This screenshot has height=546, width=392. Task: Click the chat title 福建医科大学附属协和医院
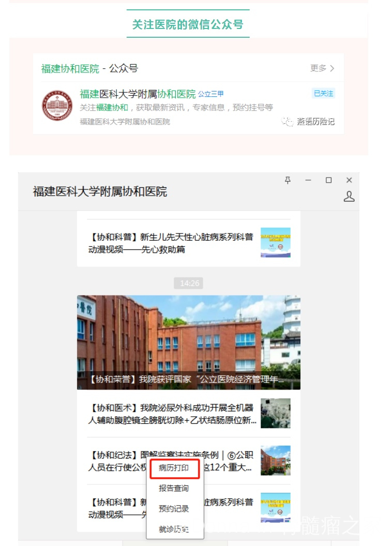100,191
